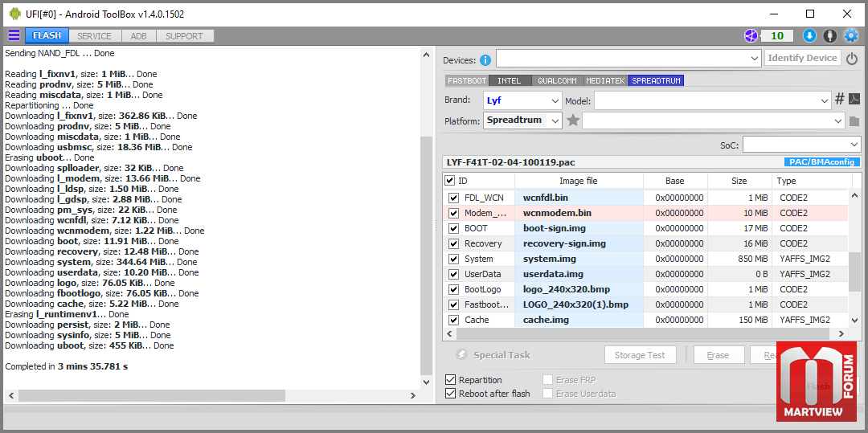The image size is (868, 433).
Task: Click the favorite star icon
Action: click(573, 120)
